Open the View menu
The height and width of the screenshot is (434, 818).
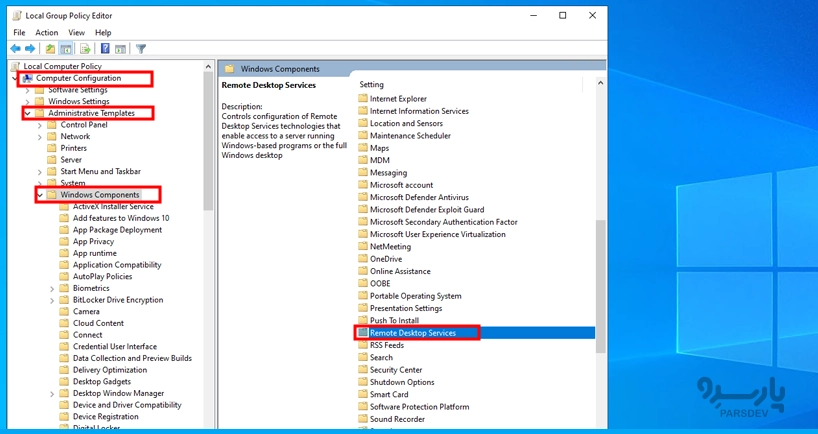77,32
